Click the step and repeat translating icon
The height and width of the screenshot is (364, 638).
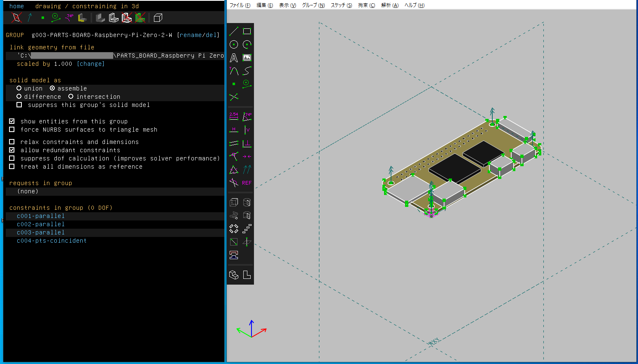247,229
